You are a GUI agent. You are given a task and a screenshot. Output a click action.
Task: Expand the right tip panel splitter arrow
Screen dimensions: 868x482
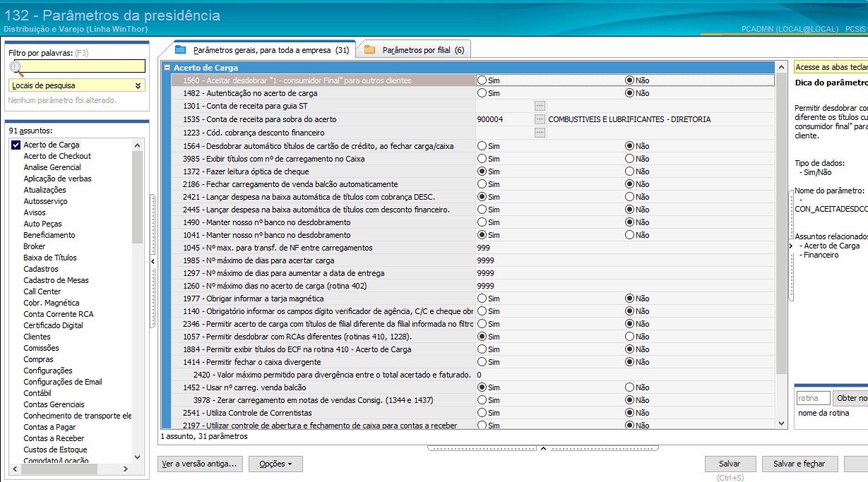(791, 246)
